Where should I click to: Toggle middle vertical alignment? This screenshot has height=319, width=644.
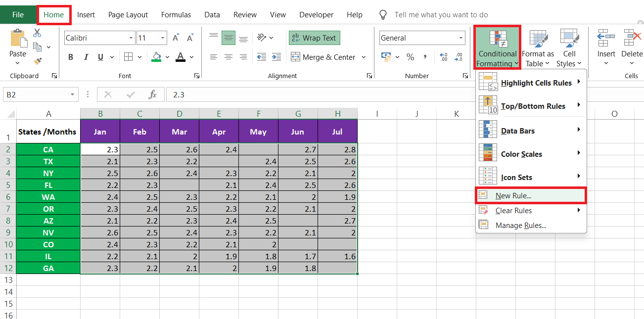tap(229, 38)
